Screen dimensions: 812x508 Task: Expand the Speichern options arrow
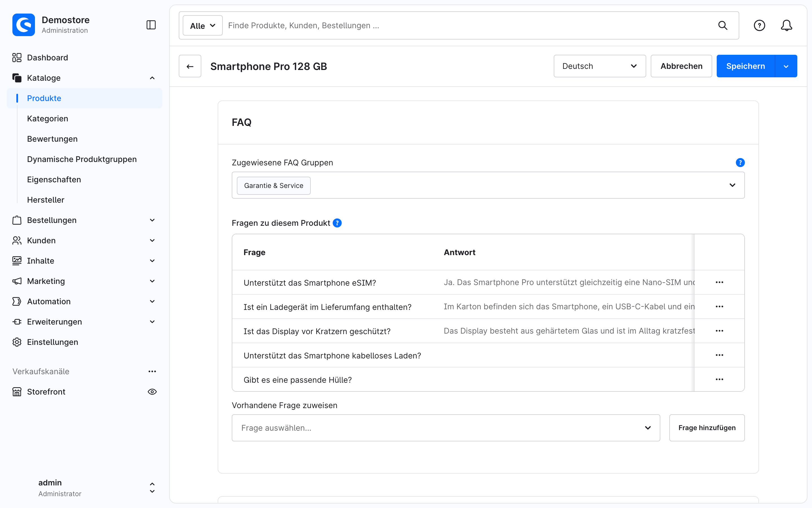786,66
